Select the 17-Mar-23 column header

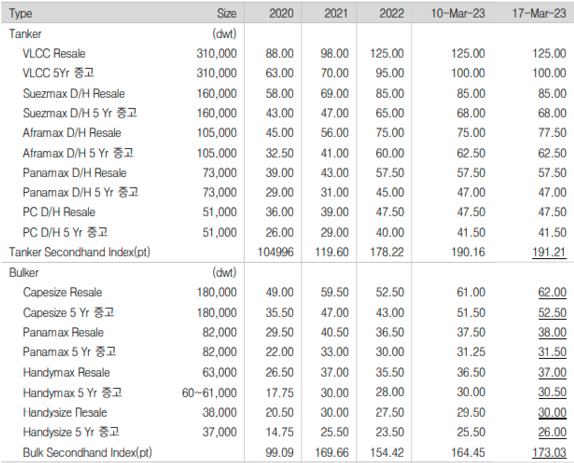tap(539, 14)
